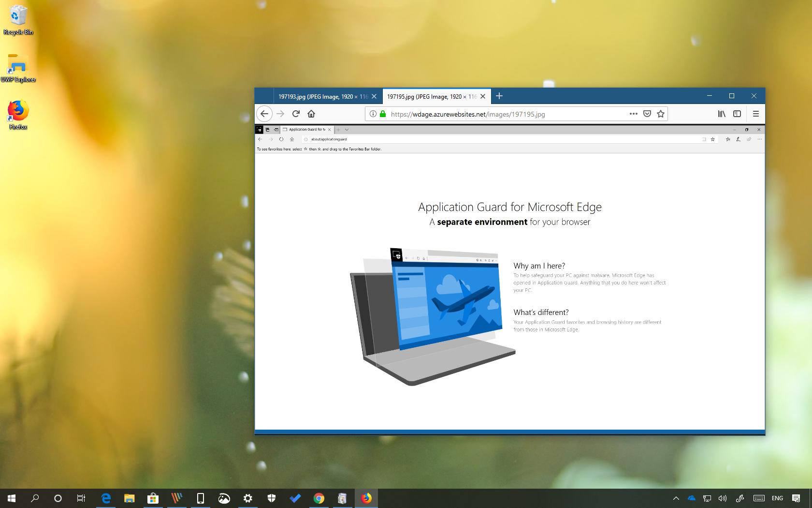
Task: Open the Windows Start menu
Action: [12, 498]
